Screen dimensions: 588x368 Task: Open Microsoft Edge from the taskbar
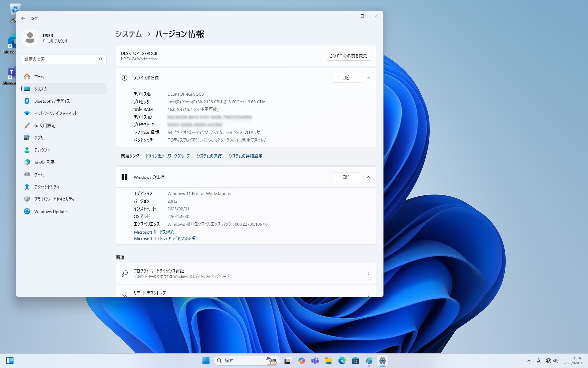(x=342, y=361)
